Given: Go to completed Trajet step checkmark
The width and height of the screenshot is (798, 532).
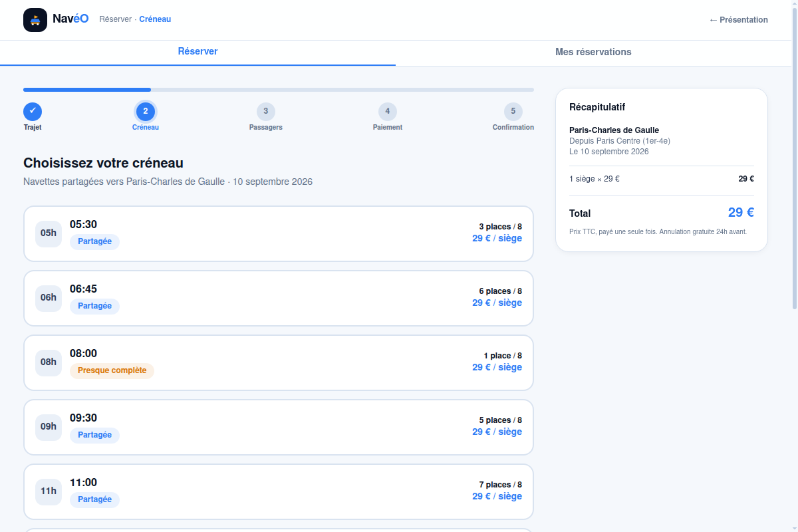Looking at the screenshot, I should coord(33,111).
